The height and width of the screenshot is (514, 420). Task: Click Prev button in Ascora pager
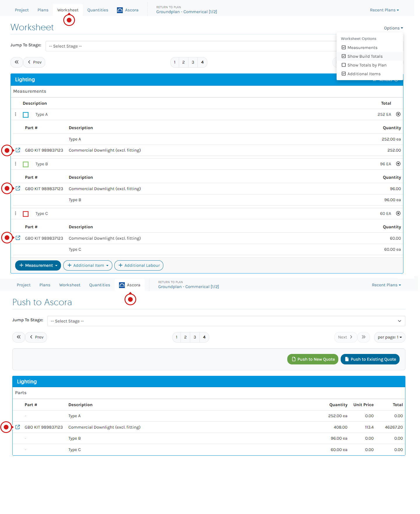pos(36,337)
